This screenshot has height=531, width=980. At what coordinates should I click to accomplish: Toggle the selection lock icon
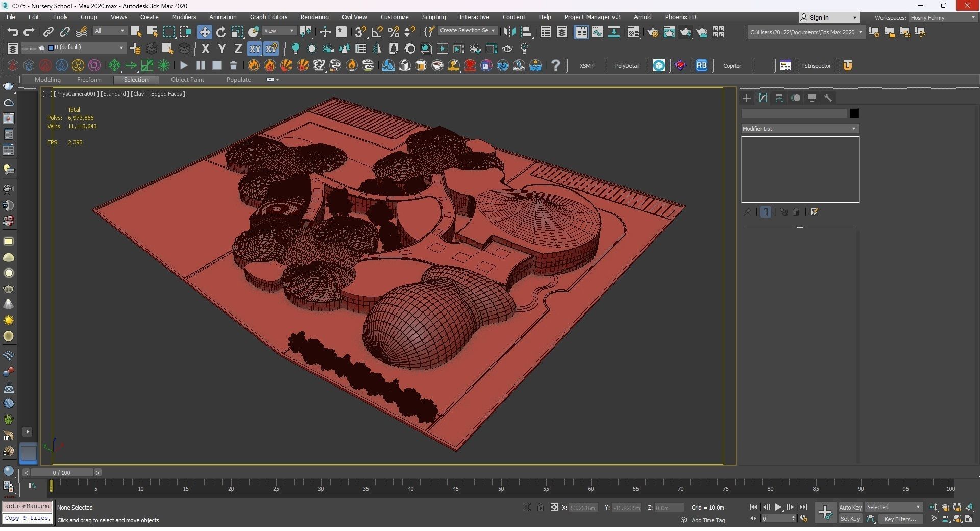click(540, 507)
